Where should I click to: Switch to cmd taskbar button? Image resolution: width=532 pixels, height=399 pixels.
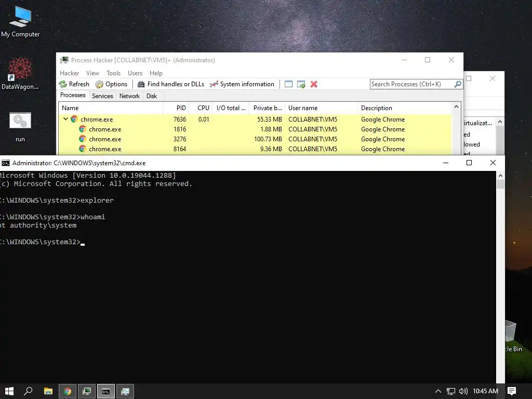pos(106,391)
